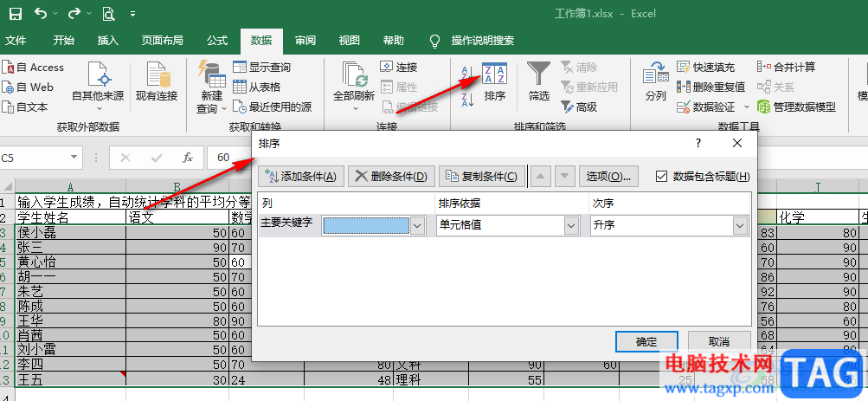Select the 化学 header cell
The height and width of the screenshot is (401, 868).
point(817,217)
